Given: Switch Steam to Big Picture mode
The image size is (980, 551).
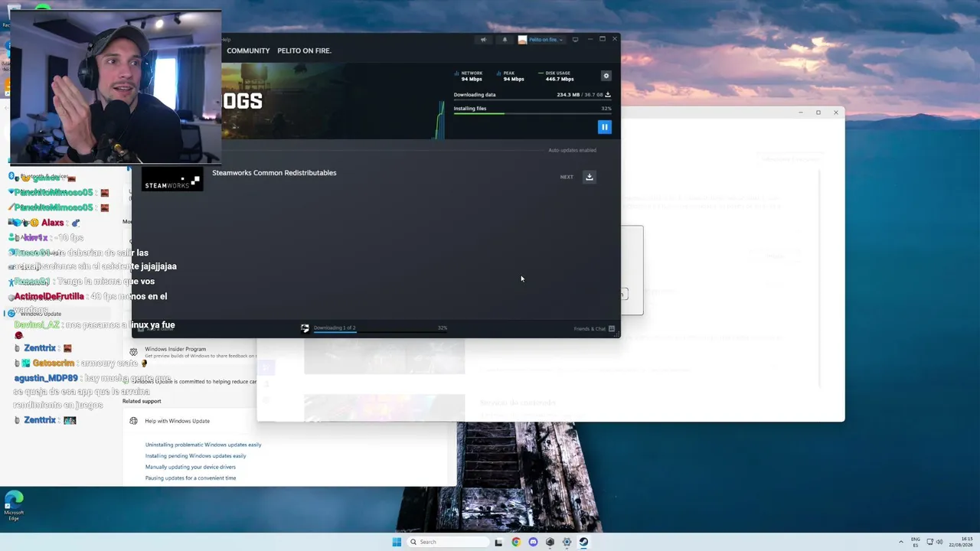Looking at the screenshot, I should 575,40.
